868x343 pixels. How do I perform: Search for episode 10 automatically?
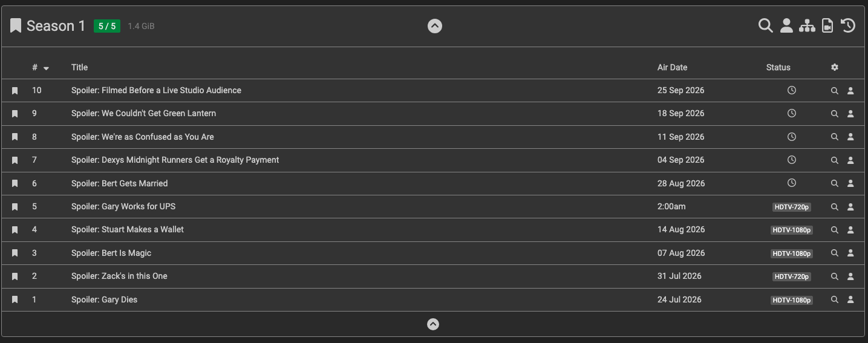(x=835, y=91)
